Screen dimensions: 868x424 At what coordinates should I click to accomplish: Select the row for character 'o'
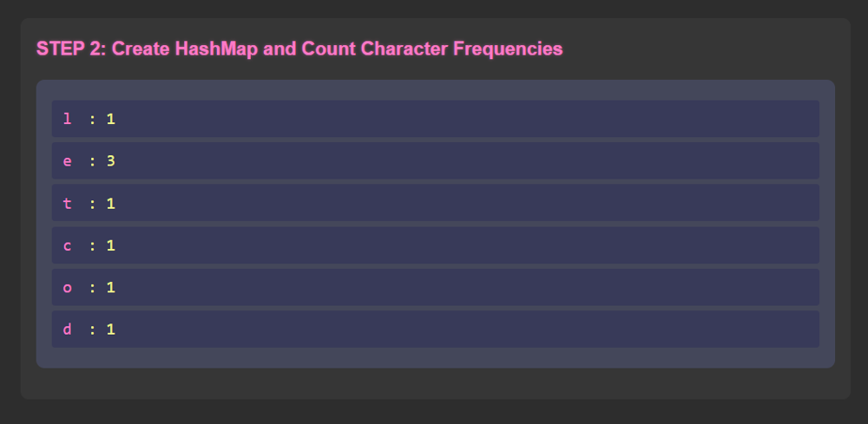(x=435, y=287)
